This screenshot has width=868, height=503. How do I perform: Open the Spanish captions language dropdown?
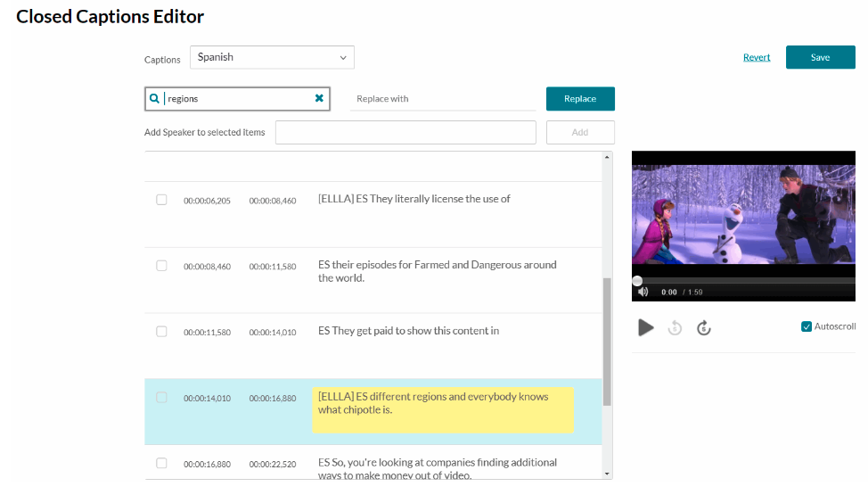pos(272,57)
